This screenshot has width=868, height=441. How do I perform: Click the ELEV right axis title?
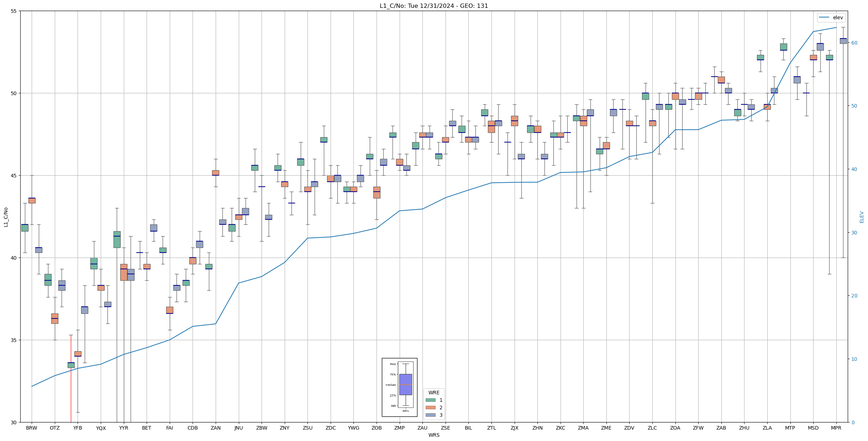pos(862,217)
